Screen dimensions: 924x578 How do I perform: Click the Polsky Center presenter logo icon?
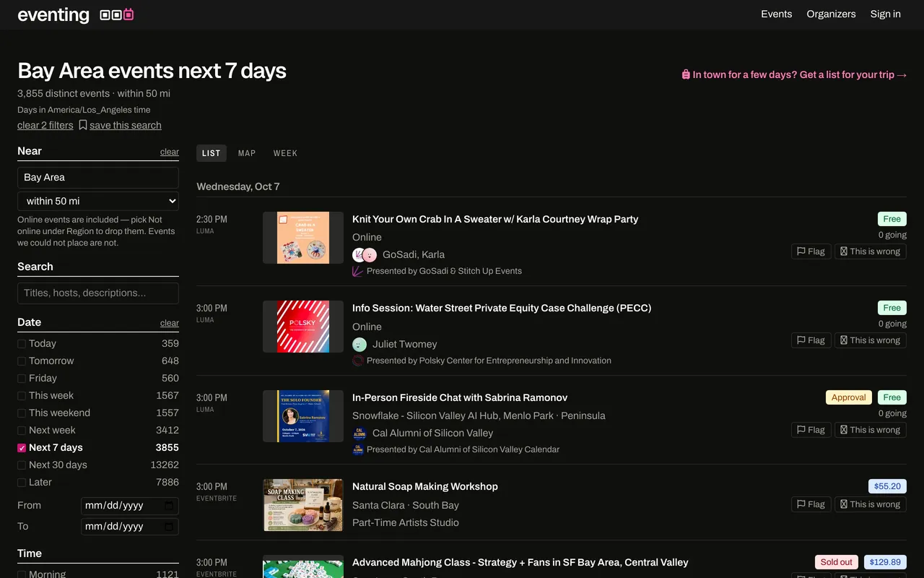click(357, 361)
